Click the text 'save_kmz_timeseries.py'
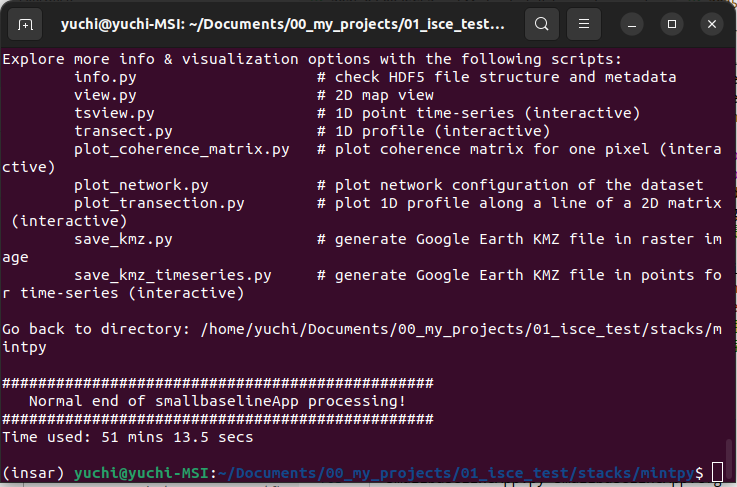 point(172,275)
